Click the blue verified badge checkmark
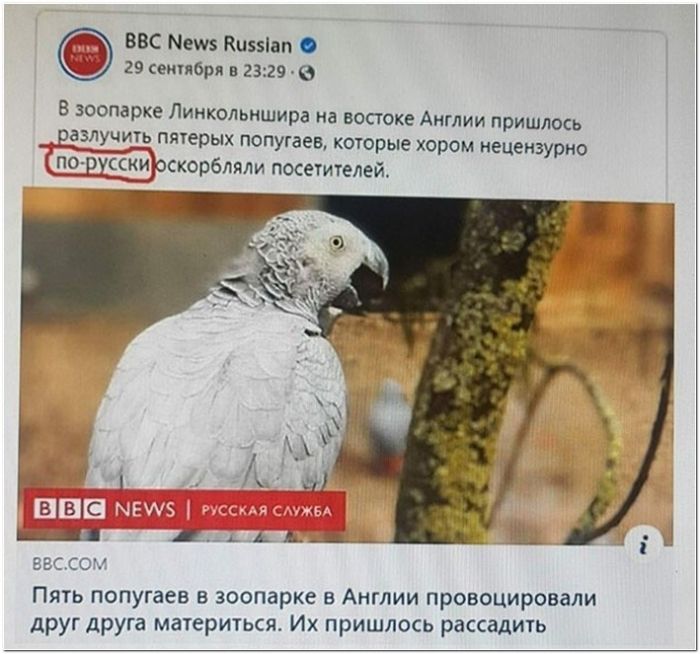Image resolution: width=700 pixels, height=654 pixels. click(308, 46)
